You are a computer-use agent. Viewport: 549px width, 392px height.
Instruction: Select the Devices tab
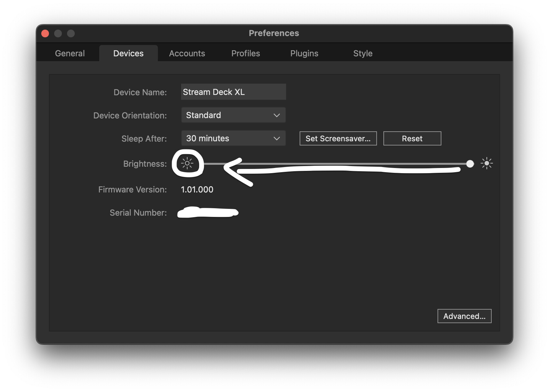(128, 53)
